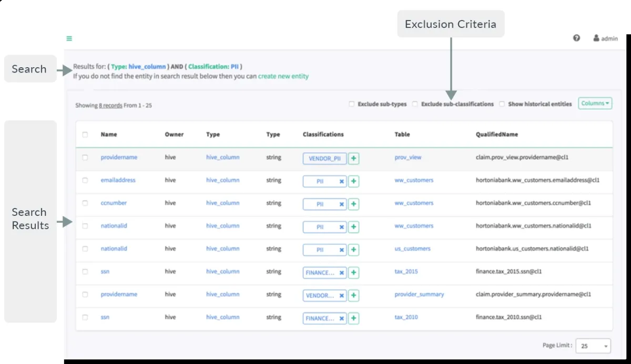631x364 pixels.
Task: Open the tax_2010 table link
Action: coord(406,317)
